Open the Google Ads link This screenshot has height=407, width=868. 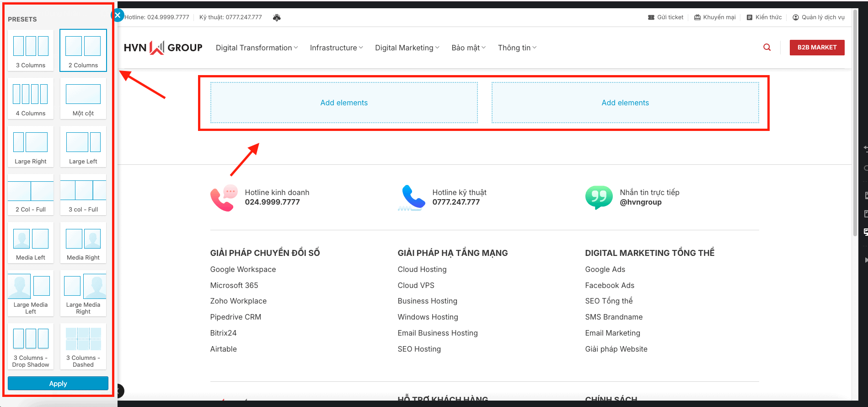[x=605, y=269]
